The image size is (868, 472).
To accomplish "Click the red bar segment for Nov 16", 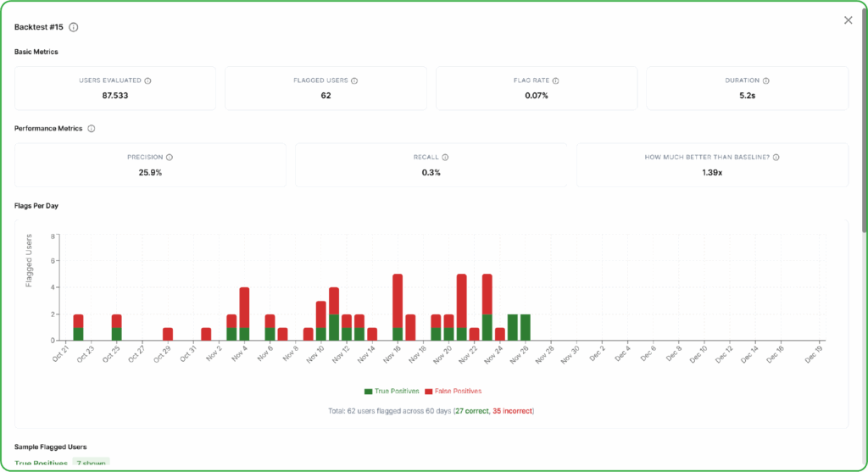I will coord(398,300).
